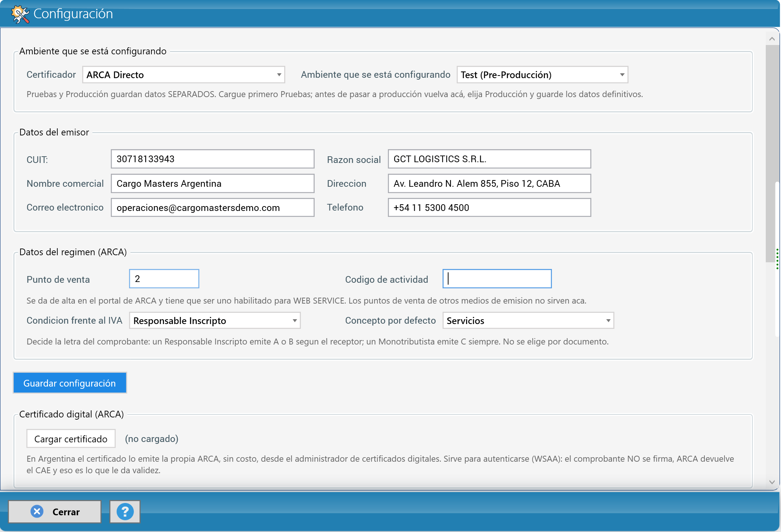Open the Ambiente dropdown showing Test (Pre-Producción)
Image resolution: width=781 pixels, height=532 pixels.
(x=542, y=75)
